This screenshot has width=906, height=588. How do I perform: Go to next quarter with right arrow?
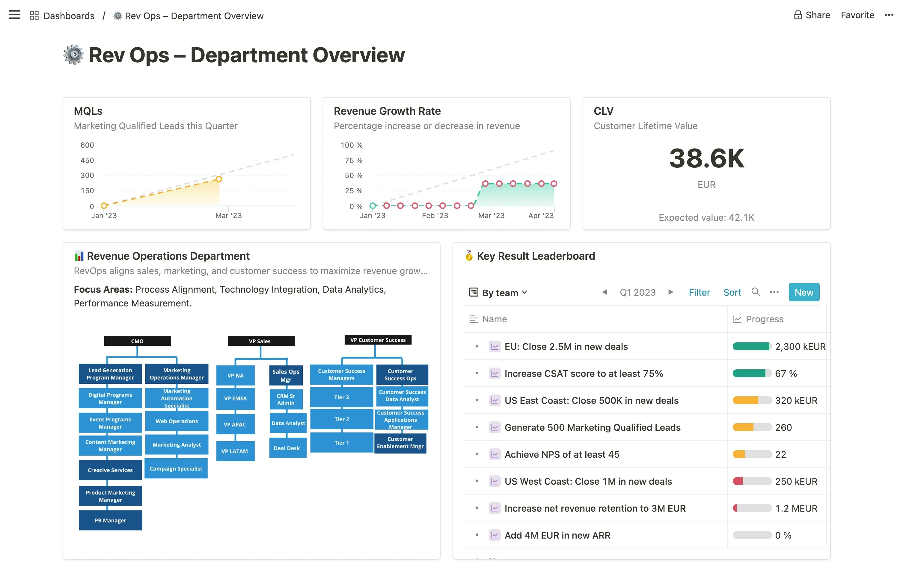coord(670,292)
